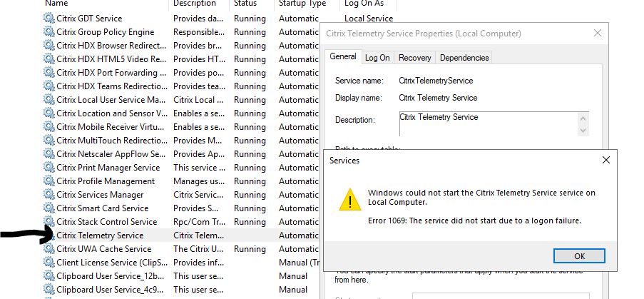Click the Citrix Profile Management gear icon
Image resolution: width=644 pixels, height=299 pixels.
[x=49, y=181]
